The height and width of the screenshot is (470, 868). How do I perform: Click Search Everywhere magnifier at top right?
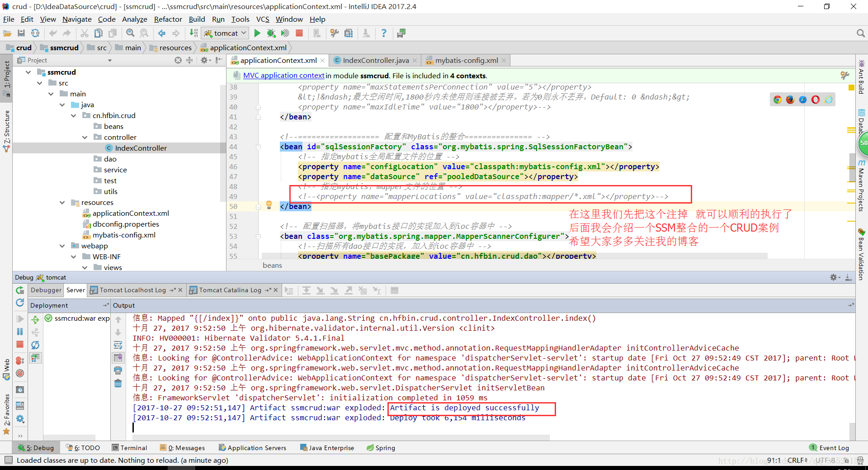point(860,33)
